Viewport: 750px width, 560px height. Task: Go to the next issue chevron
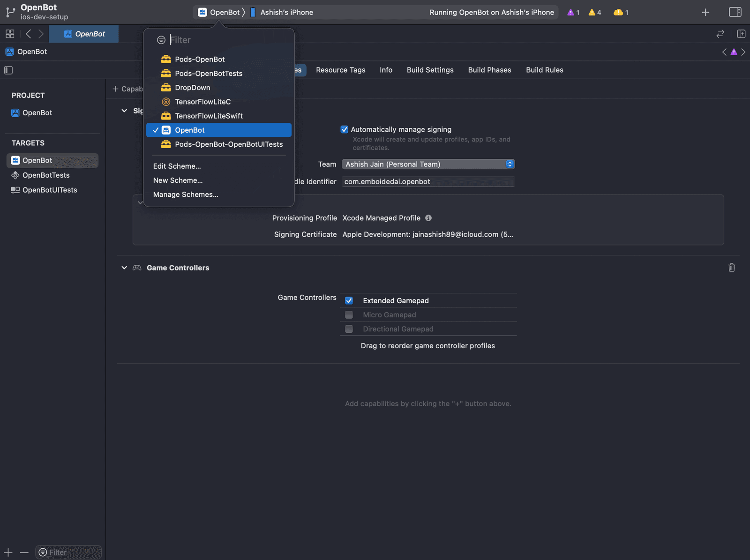743,52
